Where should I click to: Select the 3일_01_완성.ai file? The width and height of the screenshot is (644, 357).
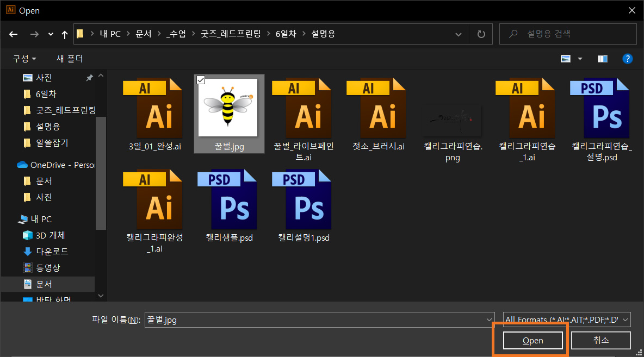pos(155,114)
